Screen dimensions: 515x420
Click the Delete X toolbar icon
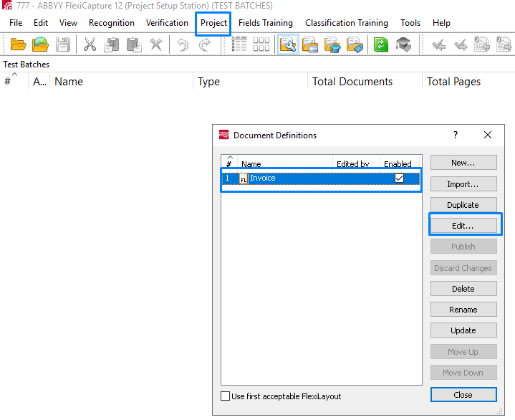point(156,44)
